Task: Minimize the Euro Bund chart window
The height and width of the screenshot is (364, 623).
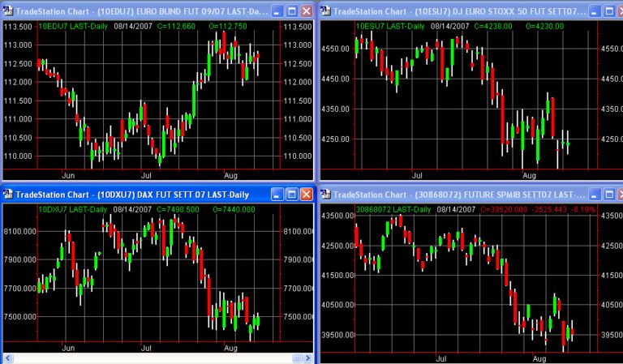Action: click(276, 12)
